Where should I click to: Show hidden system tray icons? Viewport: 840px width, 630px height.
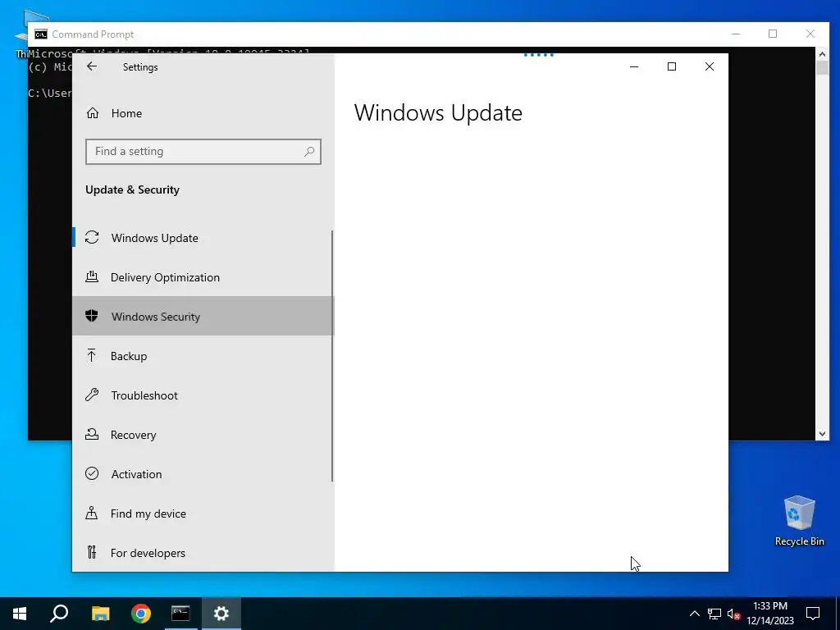point(694,614)
